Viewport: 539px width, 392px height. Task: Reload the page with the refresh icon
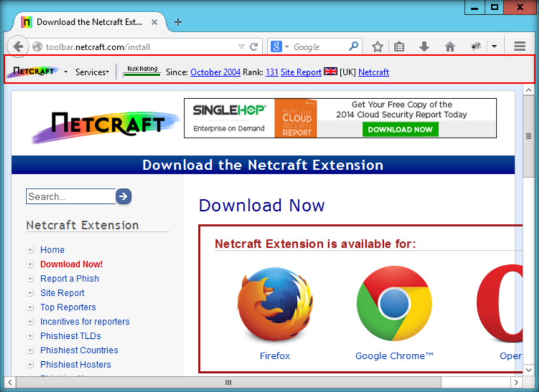[x=254, y=47]
